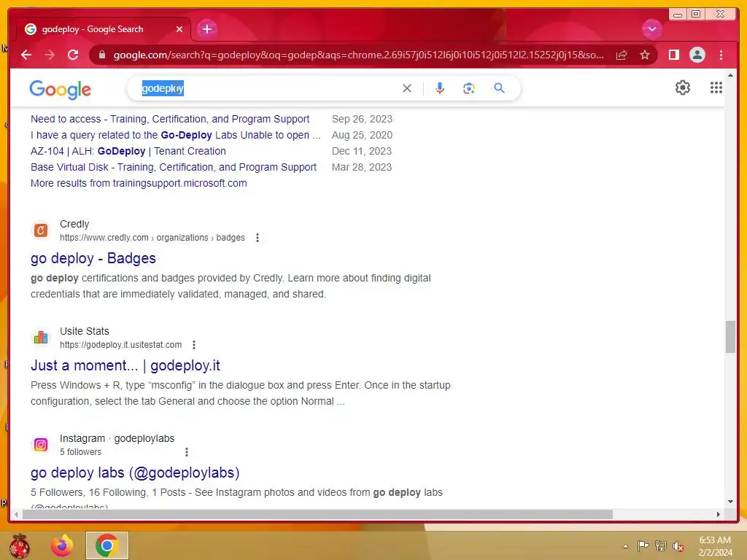Click the forward navigation arrow

[50, 55]
